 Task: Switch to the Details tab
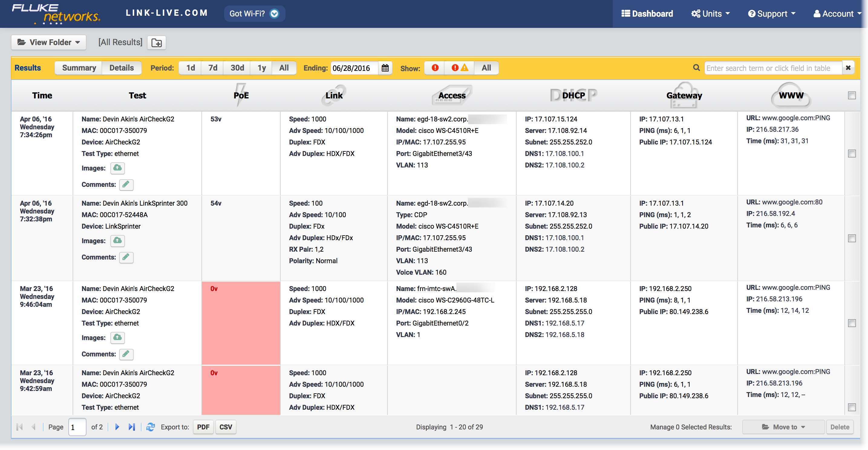tap(121, 68)
